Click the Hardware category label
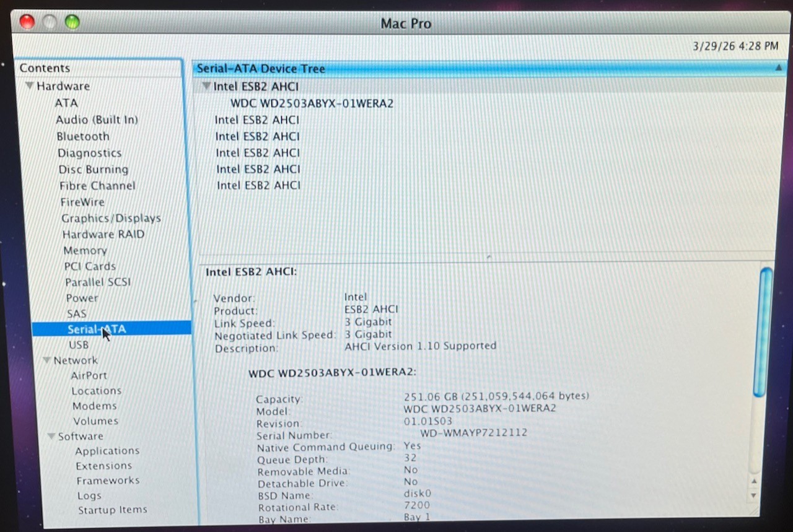This screenshot has height=532, width=793. pyautogui.click(x=63, y=86)
